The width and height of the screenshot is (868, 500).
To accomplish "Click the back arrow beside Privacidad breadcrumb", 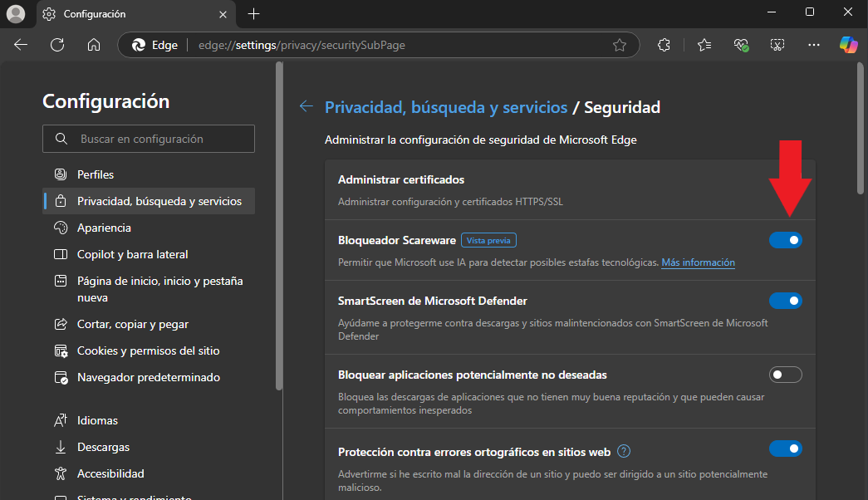I will pos(306,106).
